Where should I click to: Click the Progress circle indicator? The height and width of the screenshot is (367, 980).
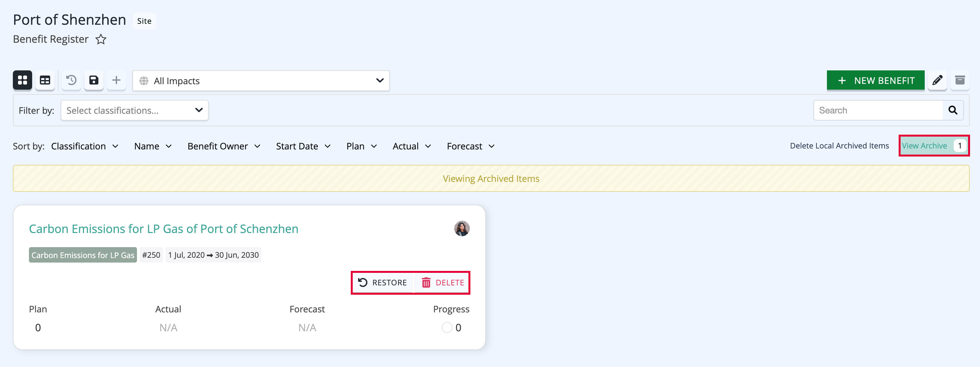pyautogui.click(x=447, y=327)
